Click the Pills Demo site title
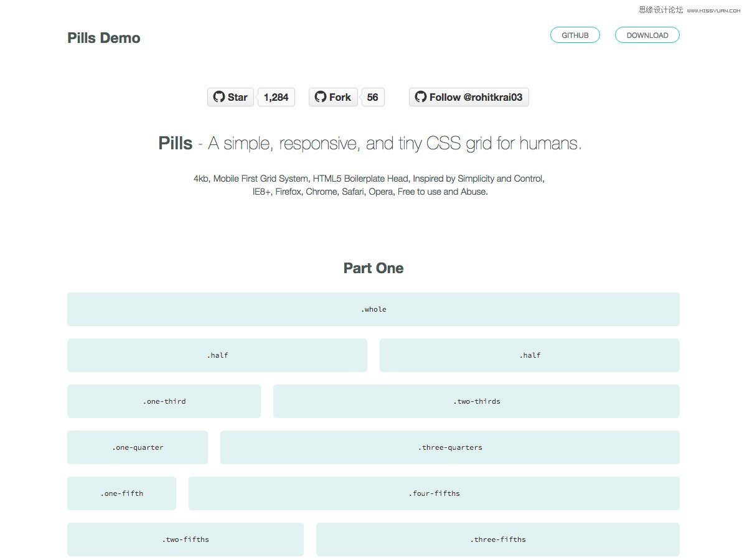The width and height of the screenshot is (747, 560). [104, 38]
